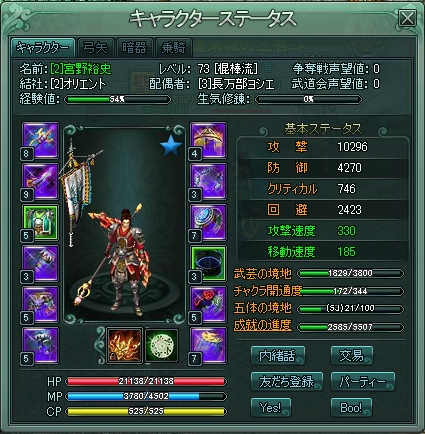Select the weapon slot numbered 8
The height and width of the screenshot is (434, 425).
click(x=40, y=140)
